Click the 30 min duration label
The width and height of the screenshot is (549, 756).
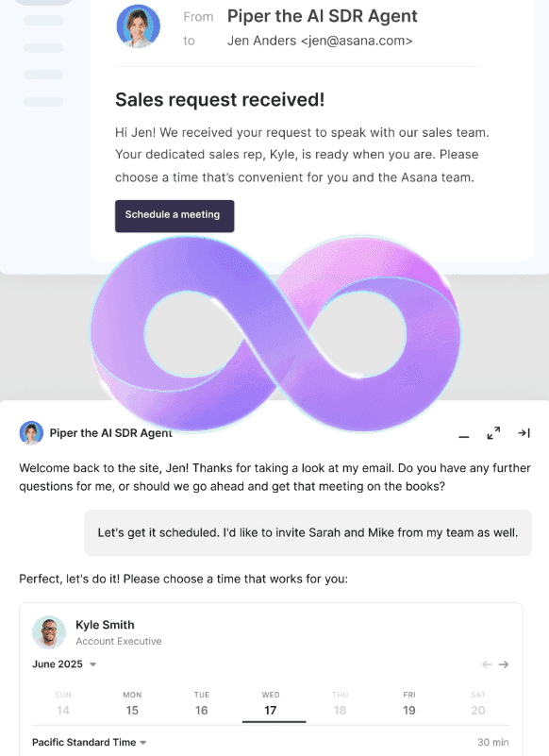pyautogui.click(x=493, y=742)
